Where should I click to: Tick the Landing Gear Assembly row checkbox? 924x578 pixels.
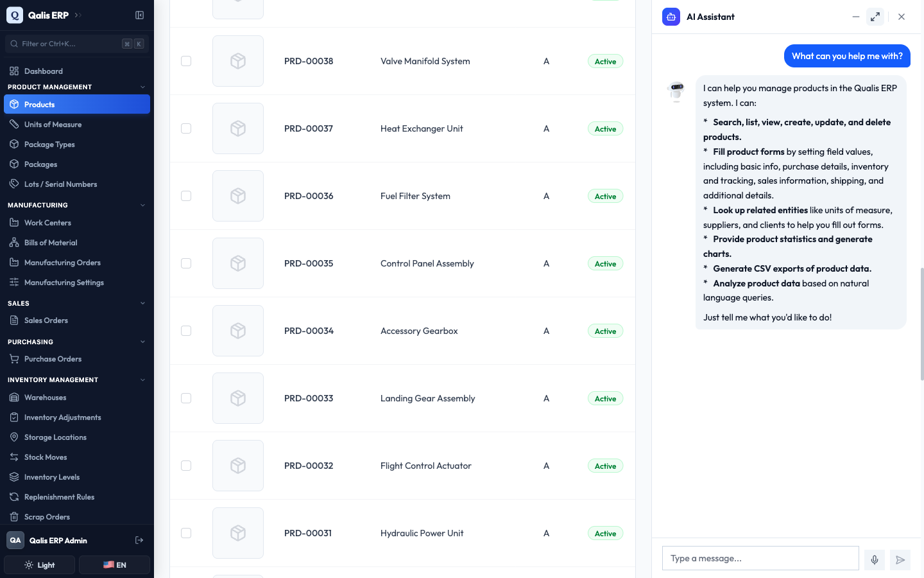pyautogui.click(x=186, y=398)
